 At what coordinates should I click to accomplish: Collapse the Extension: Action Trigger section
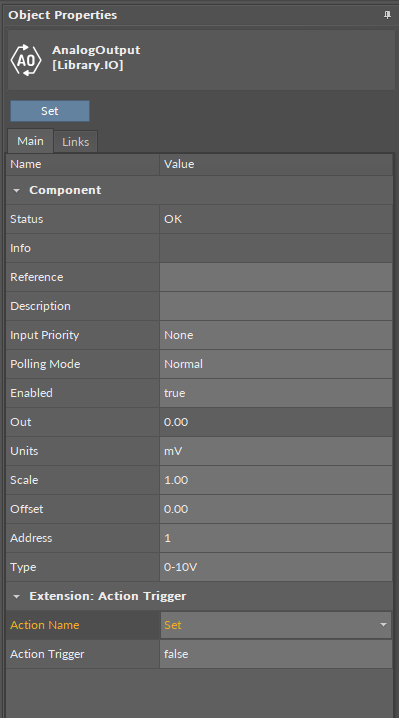pyautogui.click(x=16, y=596)
